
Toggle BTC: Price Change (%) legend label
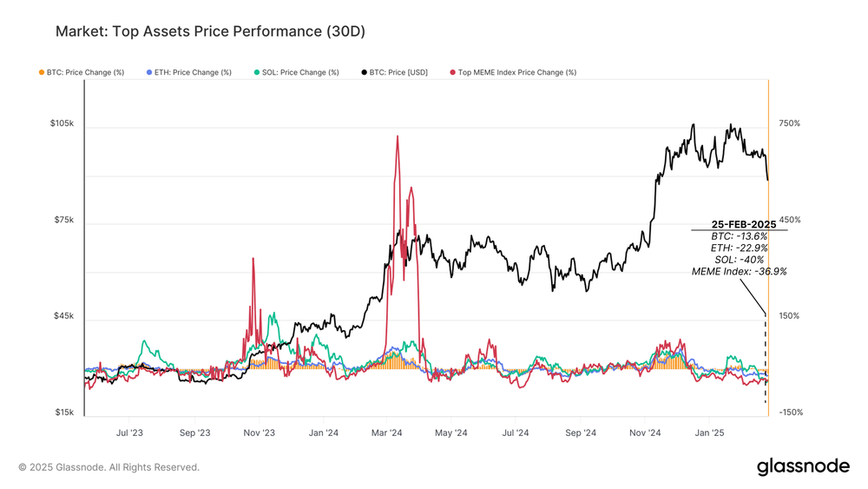(85, 73)
